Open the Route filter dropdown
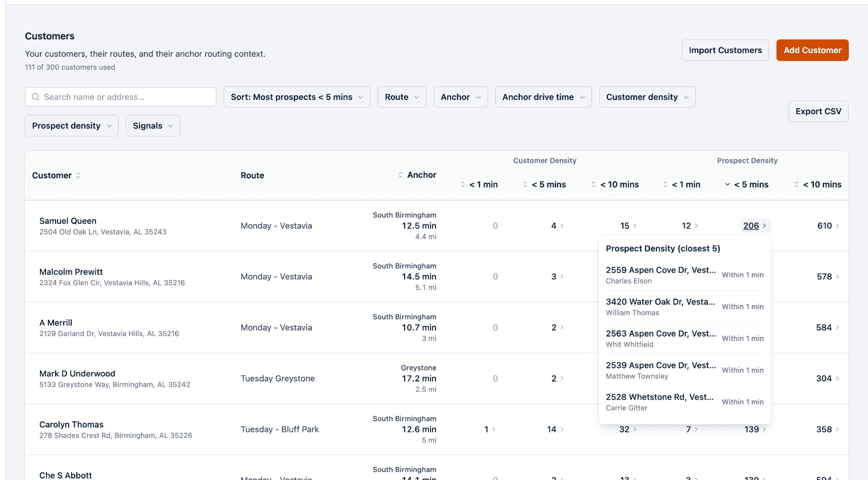Image resolution: width=868 pixels, height=480 pixels. pos(402,97)
